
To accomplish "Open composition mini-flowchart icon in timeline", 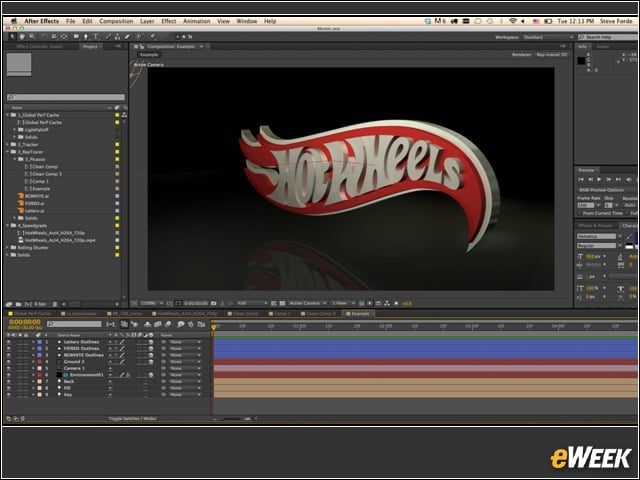I will click(x=110, y=324).
